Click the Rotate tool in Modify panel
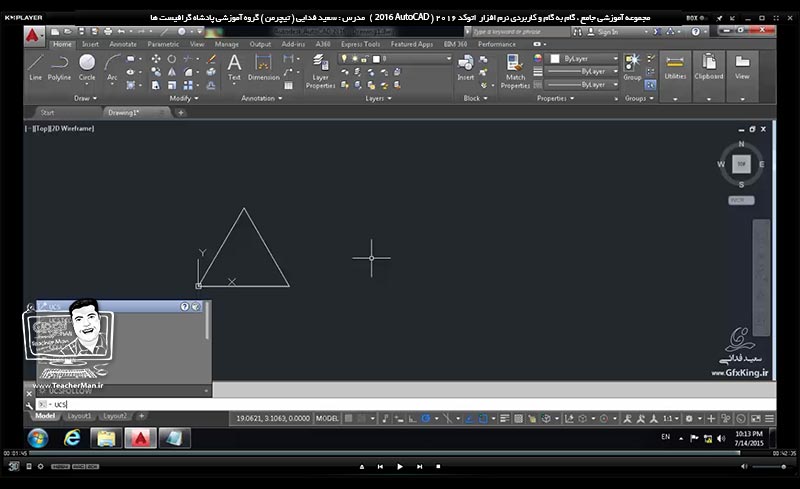 click(x=172, y=59)
